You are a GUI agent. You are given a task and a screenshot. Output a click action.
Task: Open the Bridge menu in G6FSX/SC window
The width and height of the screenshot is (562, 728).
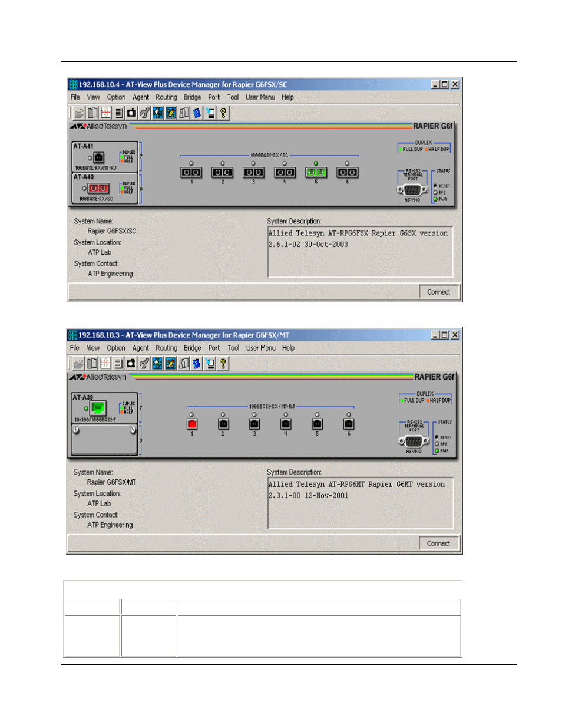point(192,97)
